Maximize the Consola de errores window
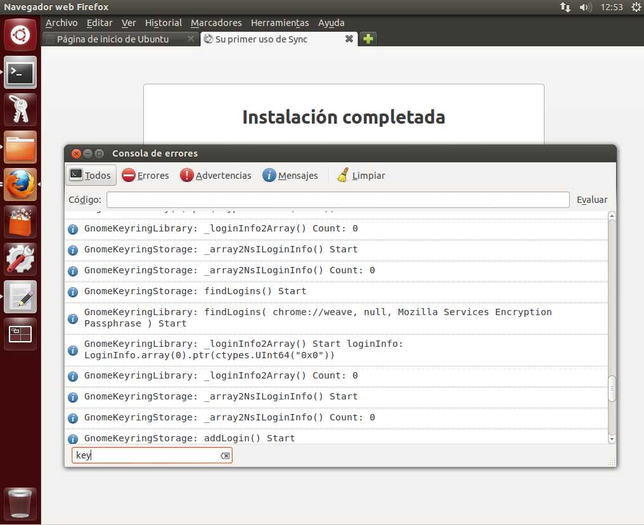This screenshot has height=525, width=644. point(99,154)
